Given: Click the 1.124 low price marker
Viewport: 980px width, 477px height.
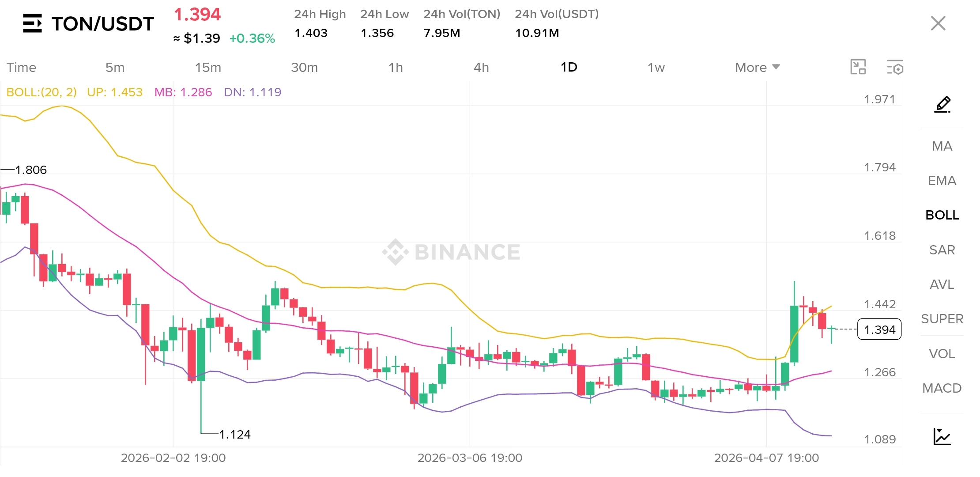Looking at the screenshot, I should [234, 435].
